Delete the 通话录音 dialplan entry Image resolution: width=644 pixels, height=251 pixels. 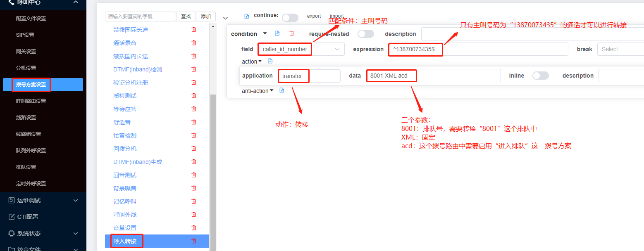[193, 43]
